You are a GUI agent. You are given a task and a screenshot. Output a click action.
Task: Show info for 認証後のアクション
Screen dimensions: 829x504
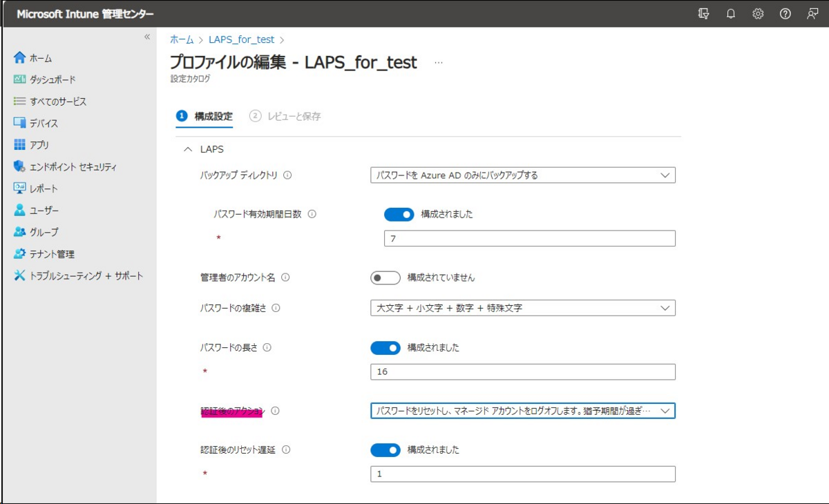[275, 411]
